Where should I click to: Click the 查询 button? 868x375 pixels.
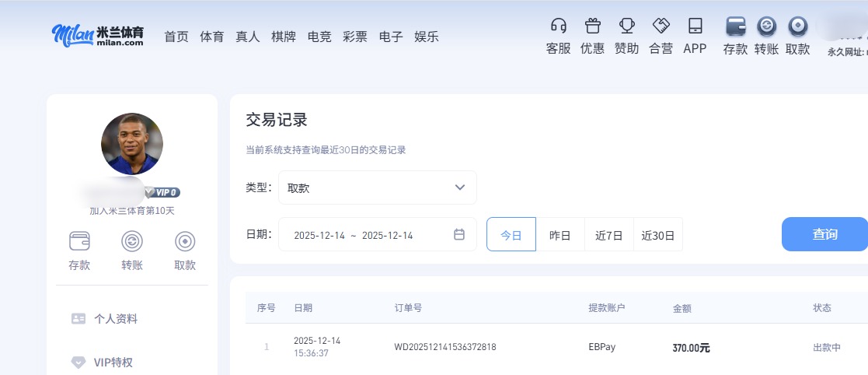tap(824, 234)
